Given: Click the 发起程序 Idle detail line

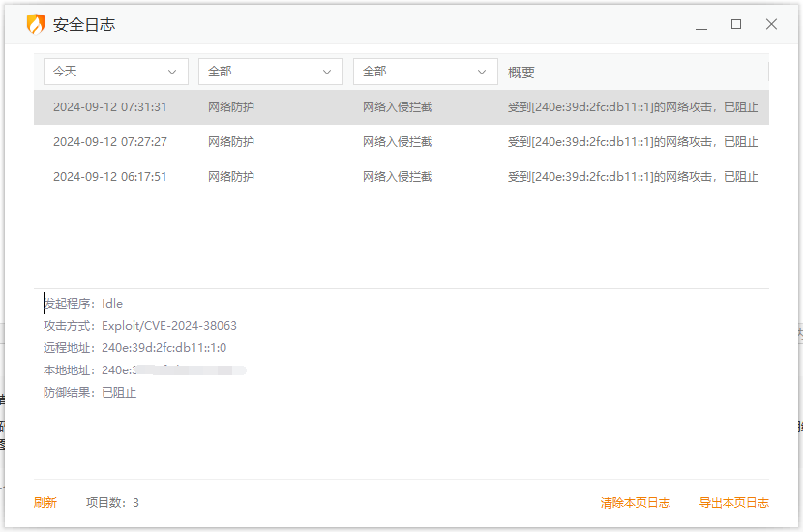Looking at the screenshot, I should (83, 304).
